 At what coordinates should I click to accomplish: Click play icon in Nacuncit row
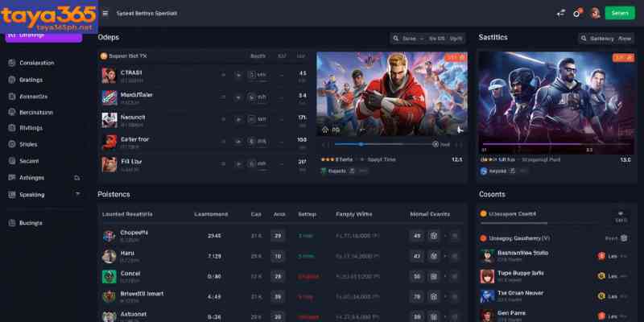(x=238, y=119)
